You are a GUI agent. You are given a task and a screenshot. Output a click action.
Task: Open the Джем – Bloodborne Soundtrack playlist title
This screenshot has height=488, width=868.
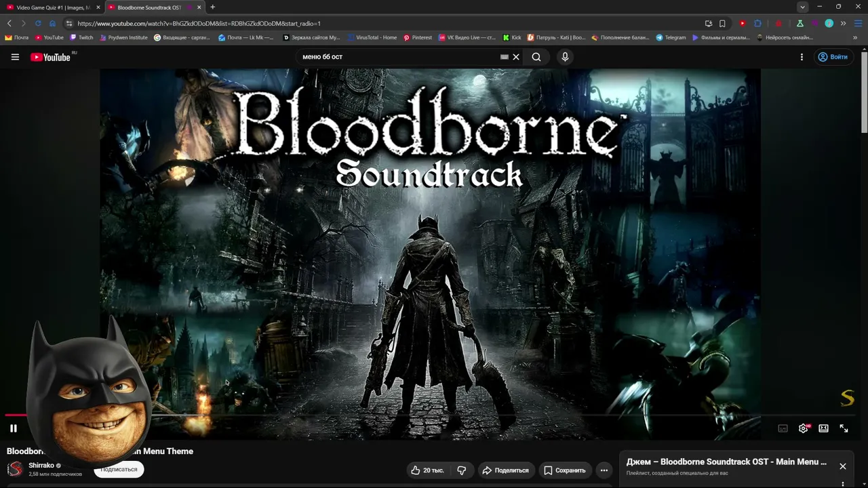[x=726, y=462]
